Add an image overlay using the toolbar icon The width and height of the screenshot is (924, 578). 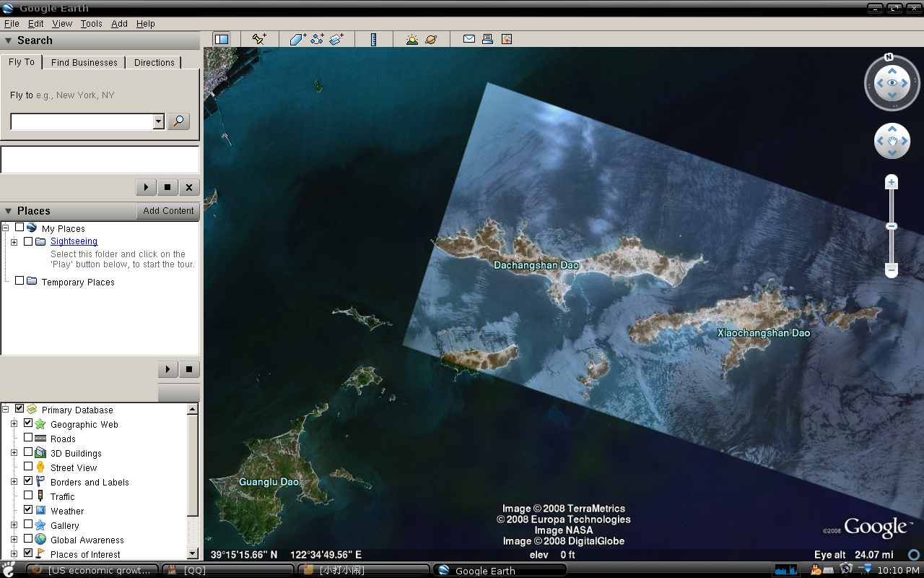point(336,40)
